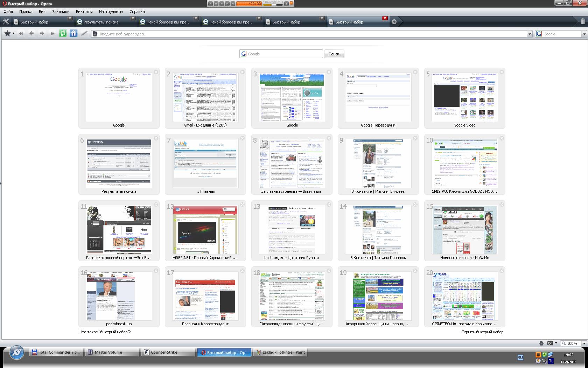
Task: Toggle fit-to-width icon in status bar
Action: tap(541, 343)
